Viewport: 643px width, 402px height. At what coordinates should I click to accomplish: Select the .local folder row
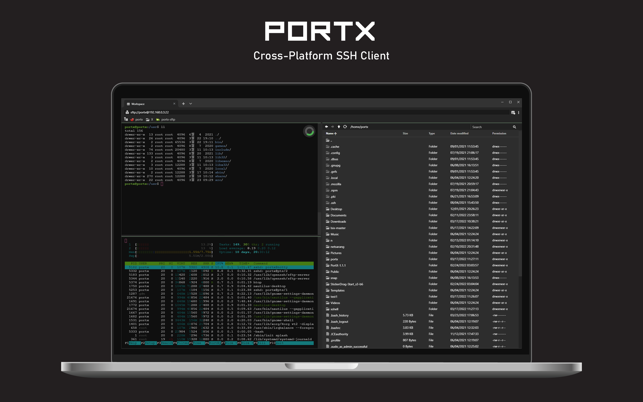pos(421,178)
